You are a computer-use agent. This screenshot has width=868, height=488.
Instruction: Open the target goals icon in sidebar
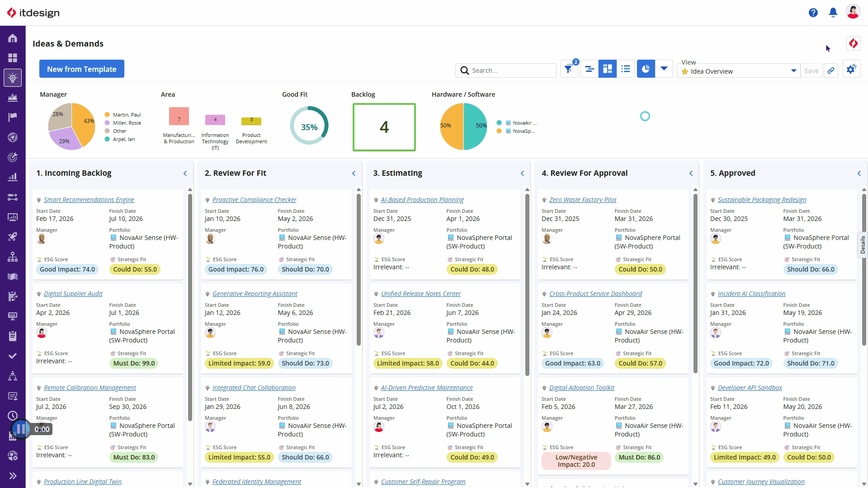pos(13,157)
